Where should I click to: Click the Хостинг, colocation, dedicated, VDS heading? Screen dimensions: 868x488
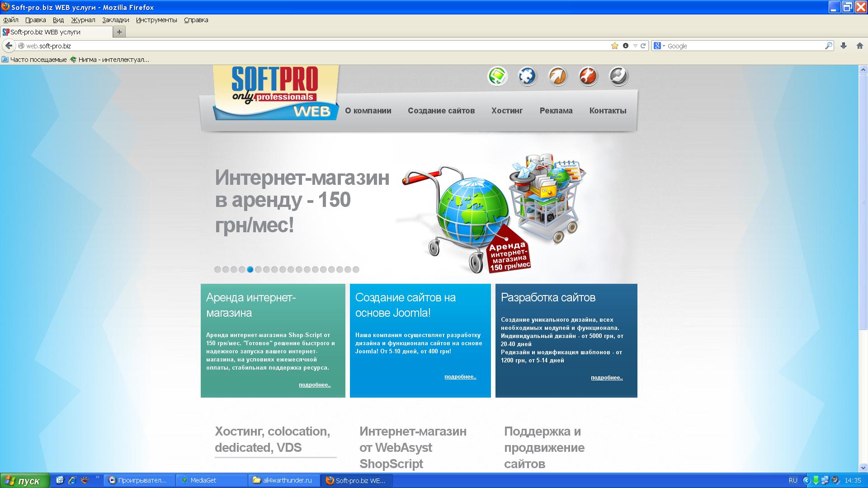tap(273, 439)
